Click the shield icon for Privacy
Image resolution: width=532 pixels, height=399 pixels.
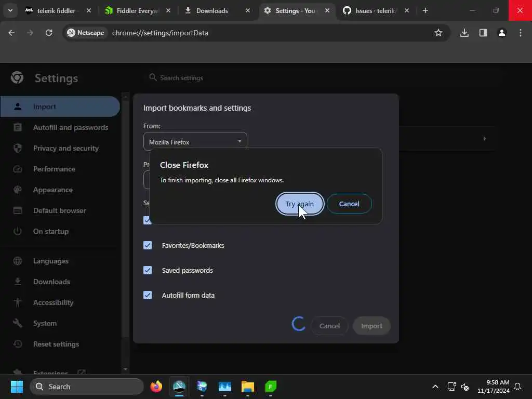coord(18,148)
